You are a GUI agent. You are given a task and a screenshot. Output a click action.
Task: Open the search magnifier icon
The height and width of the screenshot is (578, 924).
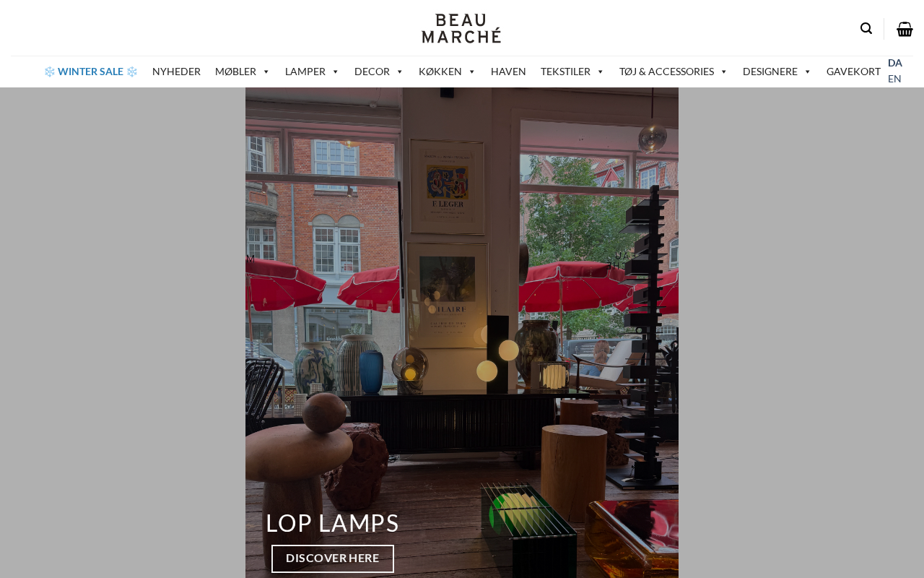coord(866,28)
